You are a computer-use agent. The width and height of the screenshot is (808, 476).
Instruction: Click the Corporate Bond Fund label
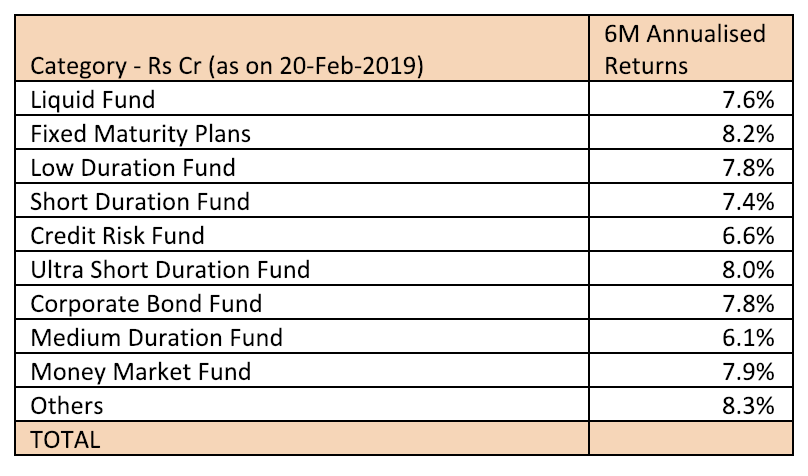pyautogui.click(x=146, y=303)
